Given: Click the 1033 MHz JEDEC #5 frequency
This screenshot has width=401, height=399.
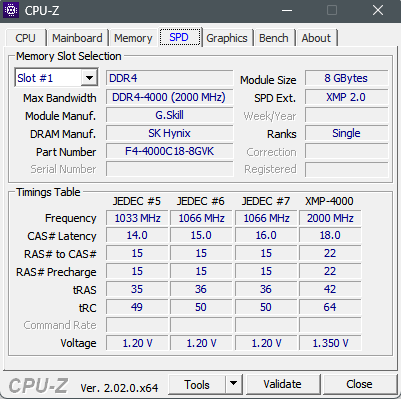Looking at the screenshot, I should (x=137, y=218).
